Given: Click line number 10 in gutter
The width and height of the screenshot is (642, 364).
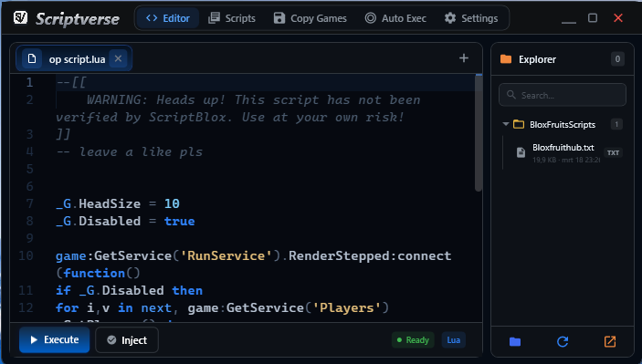Looking at the screenshot, I should [26, 255].
